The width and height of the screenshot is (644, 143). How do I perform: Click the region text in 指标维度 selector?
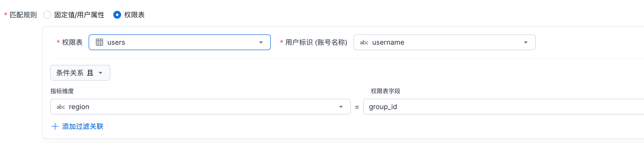coord(79,107)
